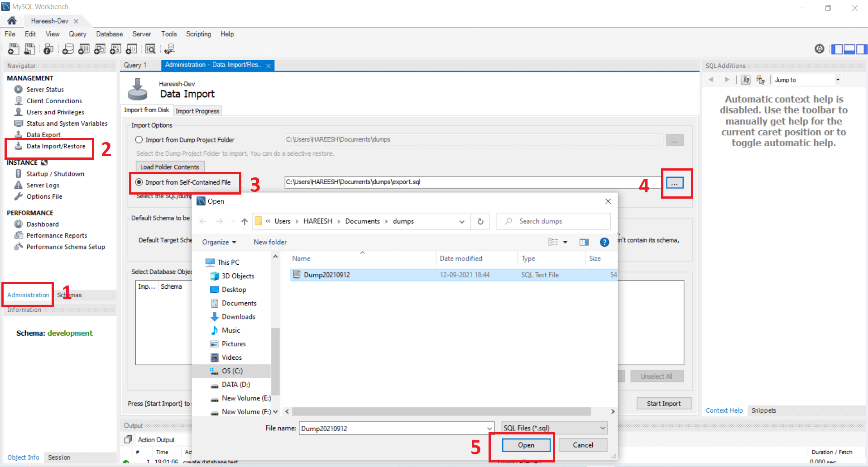Open the Organize dropdown in the Open dialog
The height and width of the screenshot is (467, 868).
tap(219, 242)
